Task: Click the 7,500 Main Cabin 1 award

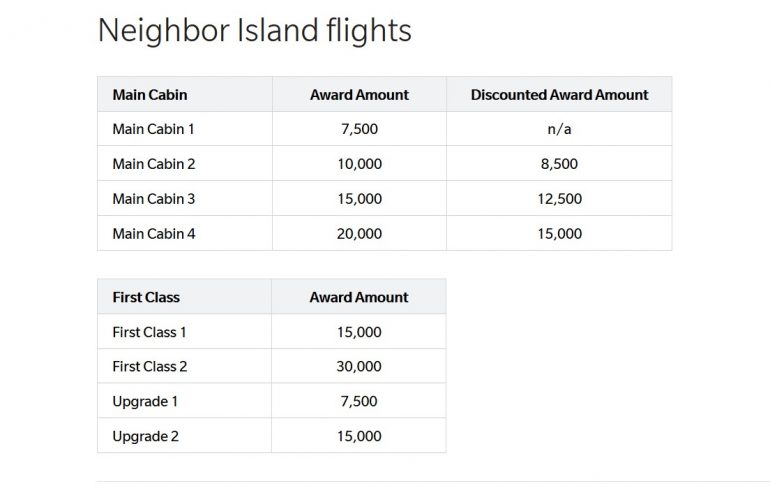Action: click(359, 129)
